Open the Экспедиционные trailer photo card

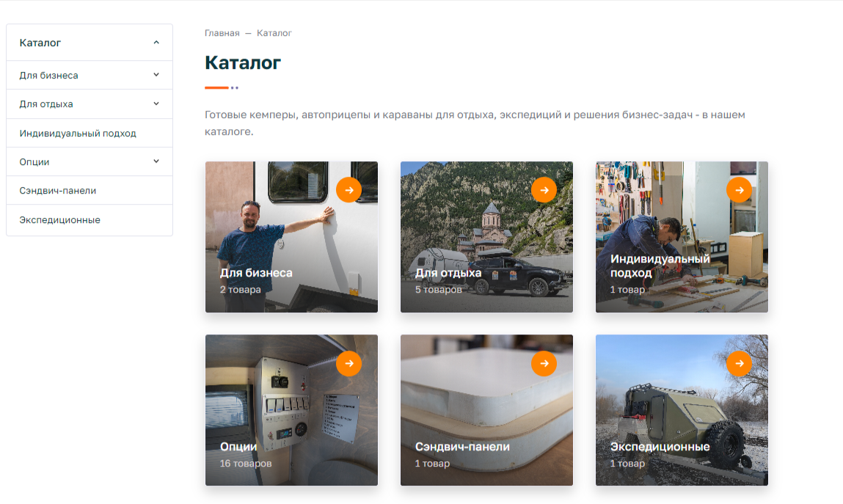[x=682, y=411]
